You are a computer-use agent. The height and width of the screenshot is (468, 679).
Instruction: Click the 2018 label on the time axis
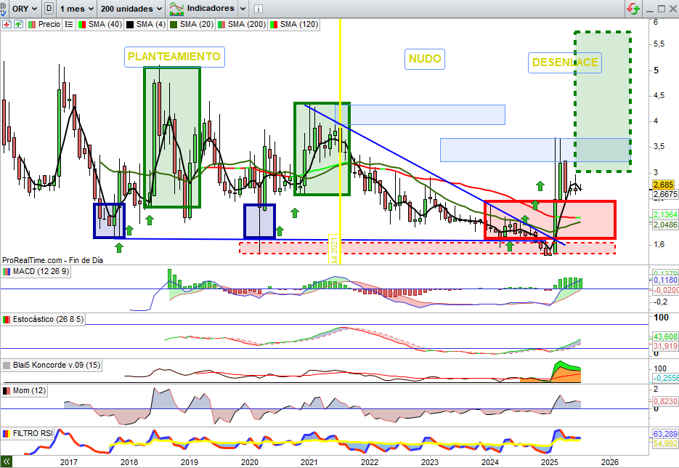click(x=129, y=462)
